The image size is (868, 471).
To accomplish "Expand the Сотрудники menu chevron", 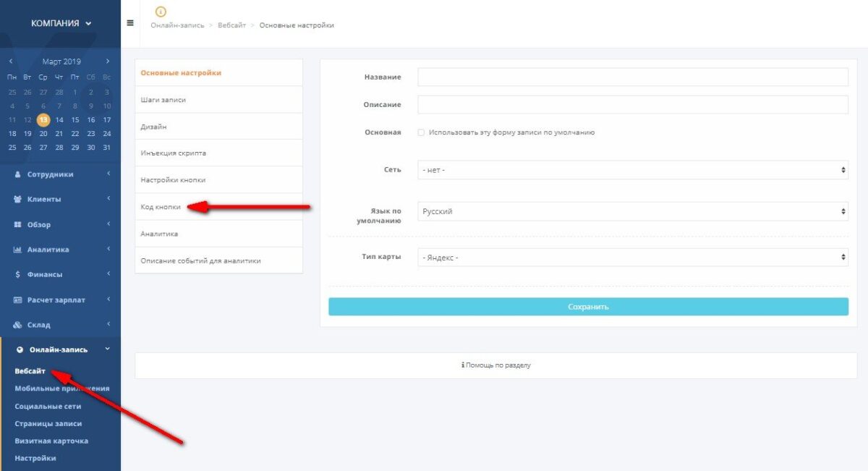I will coord(108,174).
